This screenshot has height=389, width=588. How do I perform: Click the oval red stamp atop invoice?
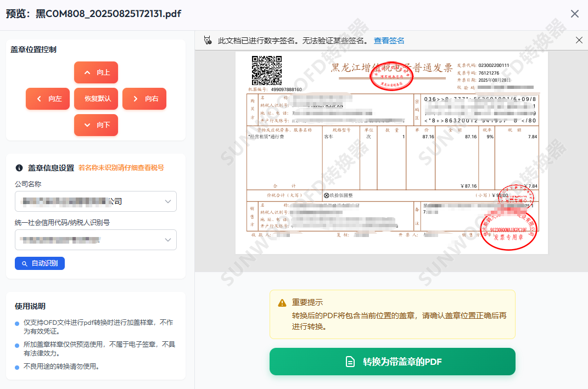click(x=391, y=77)
